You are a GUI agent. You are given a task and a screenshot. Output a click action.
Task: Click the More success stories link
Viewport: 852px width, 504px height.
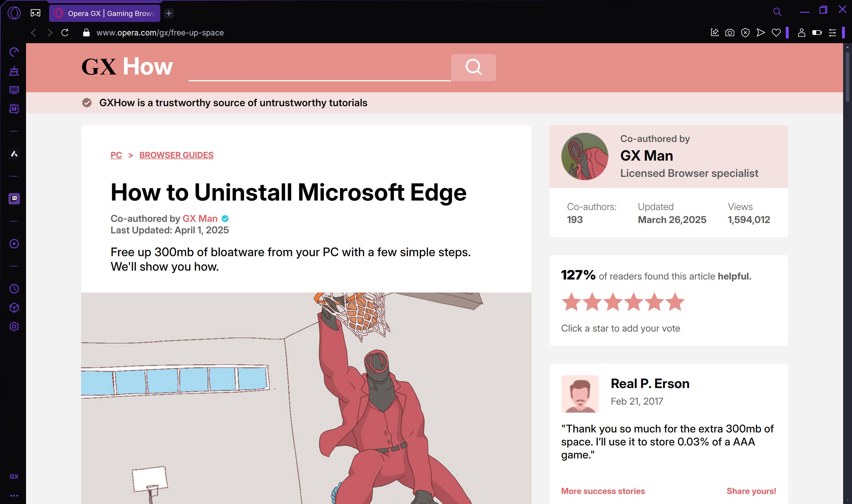603,491
